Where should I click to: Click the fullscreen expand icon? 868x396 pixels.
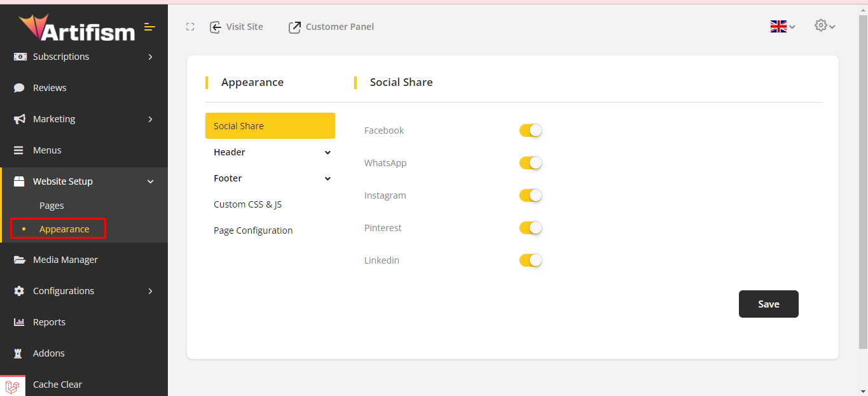[190, 27]
